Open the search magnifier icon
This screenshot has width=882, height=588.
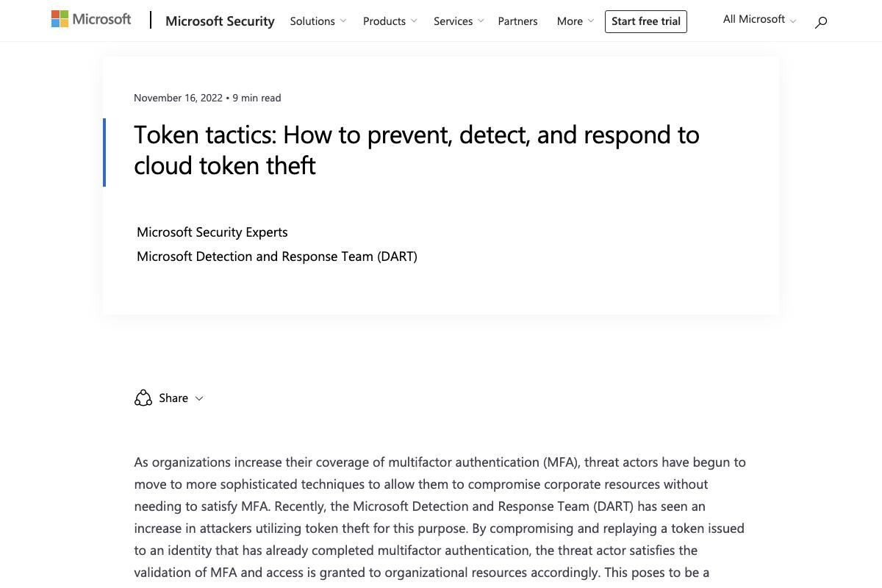click(821, 22)
